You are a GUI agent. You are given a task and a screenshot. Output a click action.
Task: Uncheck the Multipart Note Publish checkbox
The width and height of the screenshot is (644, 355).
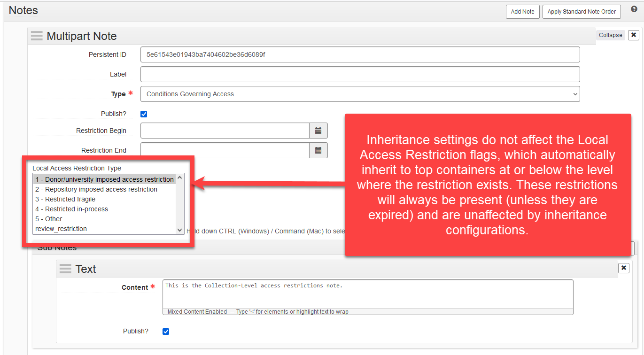click(x=144, y=114)
